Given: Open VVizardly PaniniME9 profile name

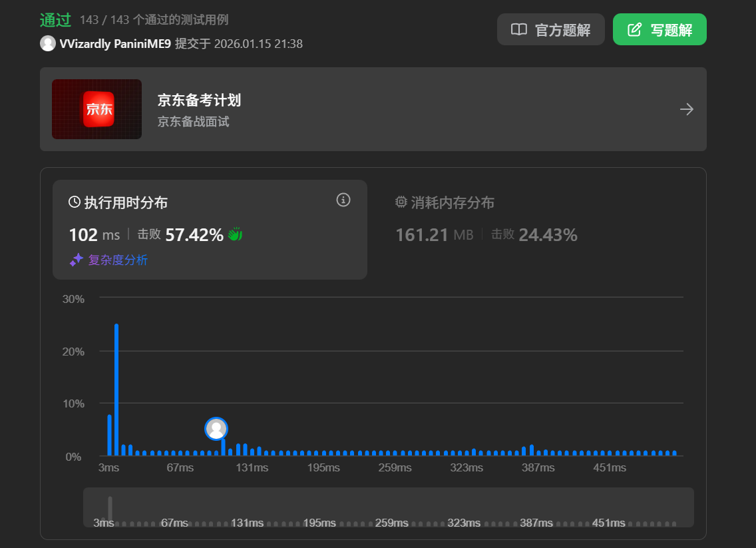Looking at the screenshot, I should pyautogui.click(x=115, y=44).
